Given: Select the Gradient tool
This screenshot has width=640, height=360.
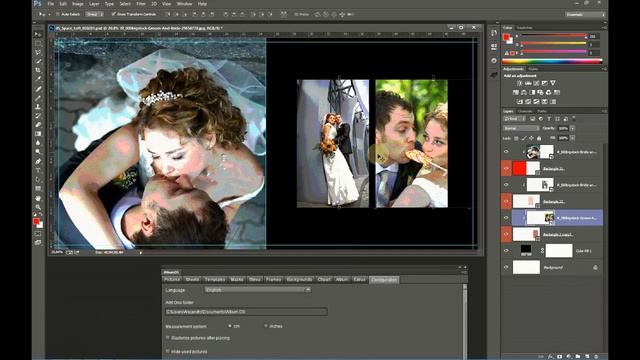Looking at the screenshot, I should point(38,133).
